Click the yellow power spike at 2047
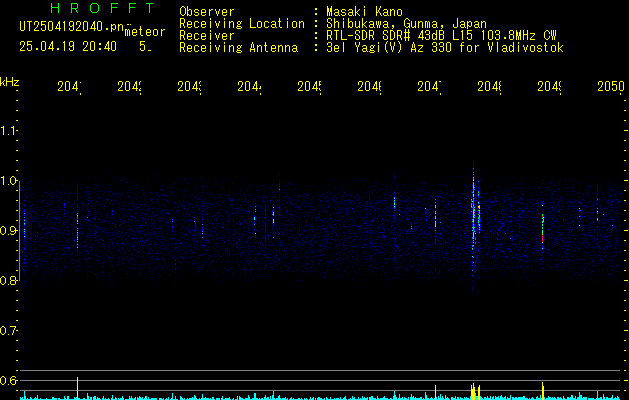Viewport: 629px width, 400px height. 435,392
